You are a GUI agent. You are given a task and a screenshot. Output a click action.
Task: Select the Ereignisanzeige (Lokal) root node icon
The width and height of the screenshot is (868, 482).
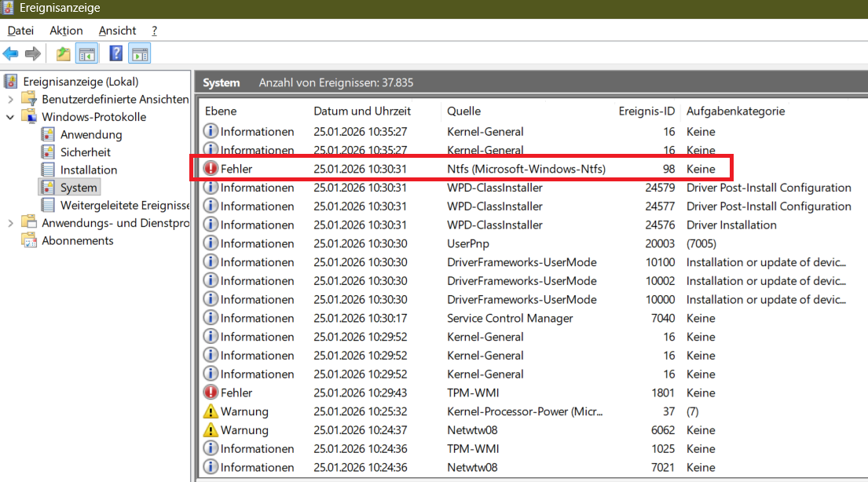pos(9,81)
